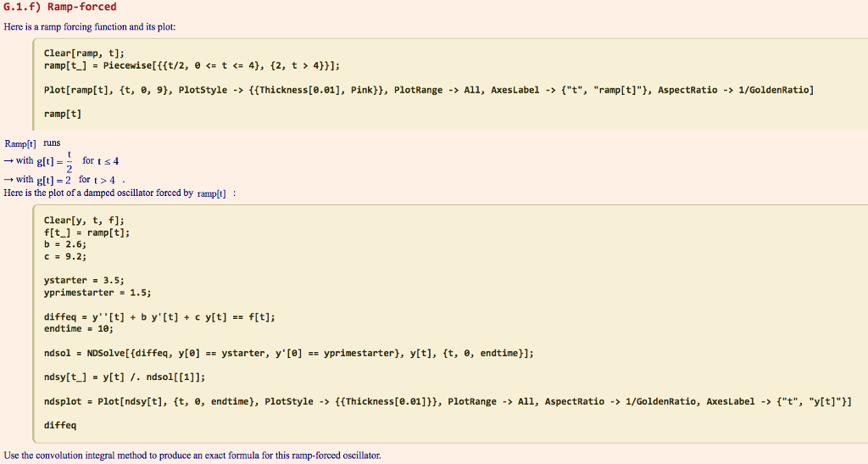Click the 'Ramp[t]' inline expression before 'runs'
Image resolution: width=868 pixels, height=464 pixels.
coord(20,143)
